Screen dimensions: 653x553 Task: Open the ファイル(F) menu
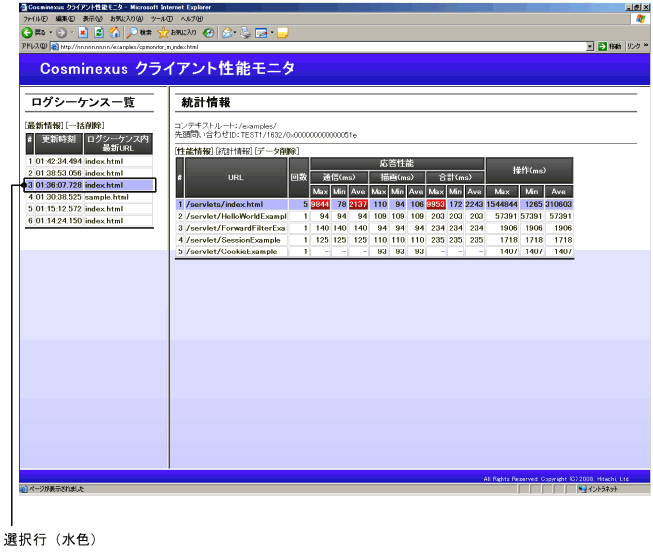click(x=35, y=19)
